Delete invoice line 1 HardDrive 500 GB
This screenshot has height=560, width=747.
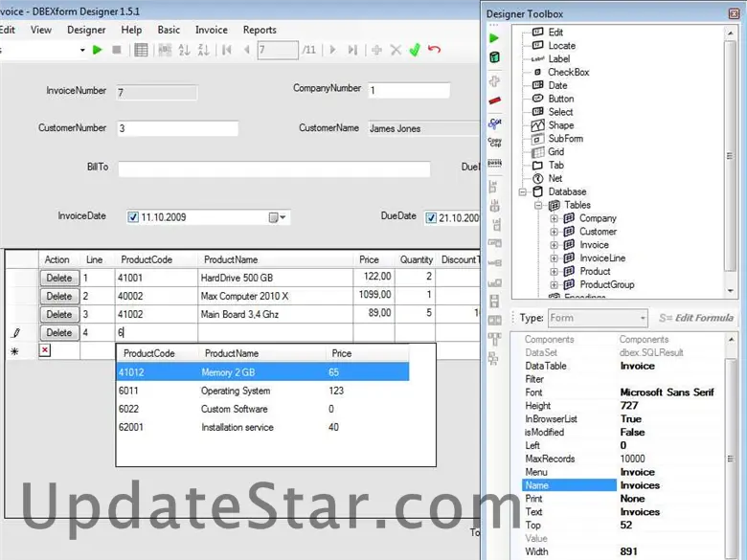click(59, 278)
